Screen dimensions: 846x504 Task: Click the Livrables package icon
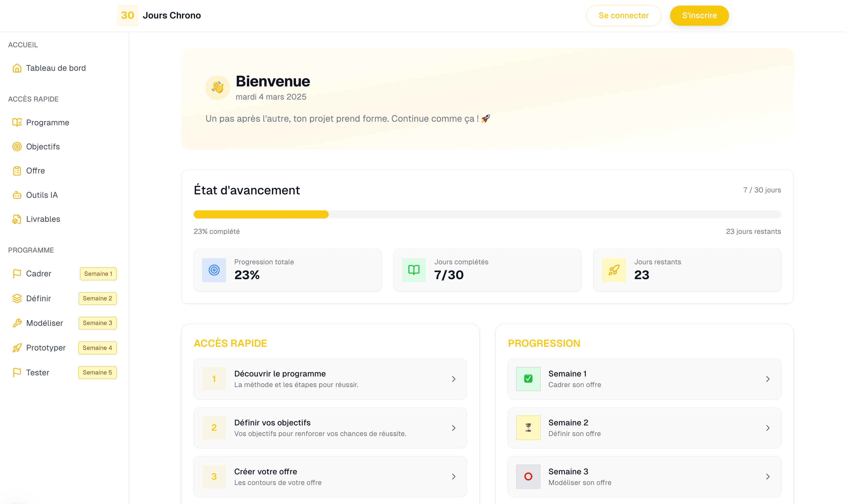17,219
